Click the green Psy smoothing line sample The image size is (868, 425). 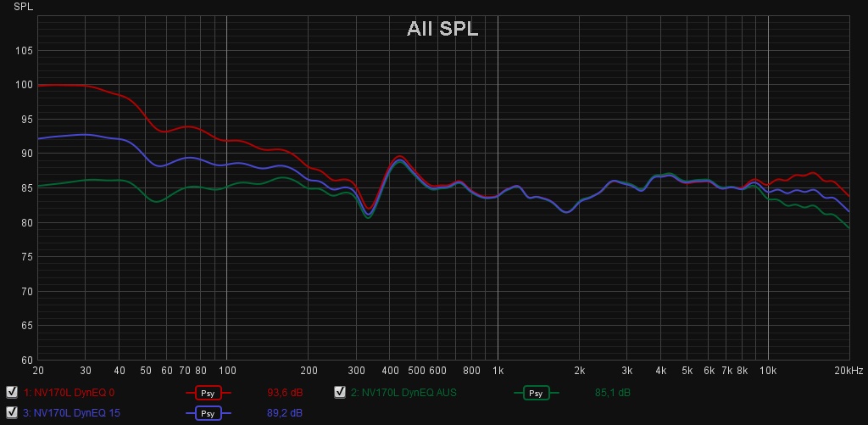(x=537, y=393)
